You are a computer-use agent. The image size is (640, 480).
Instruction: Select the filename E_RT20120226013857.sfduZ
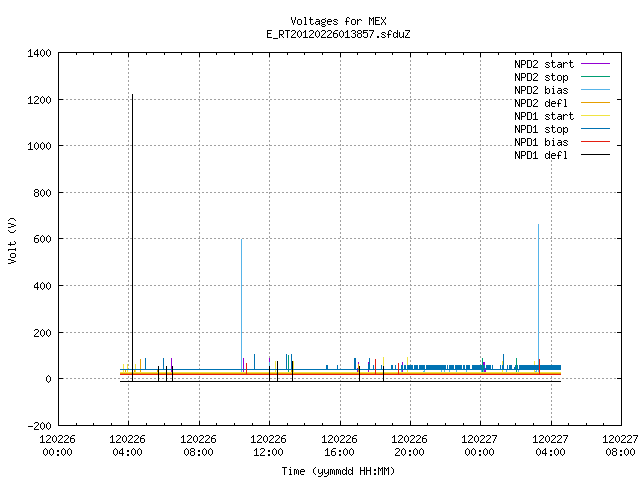(338, 34)
